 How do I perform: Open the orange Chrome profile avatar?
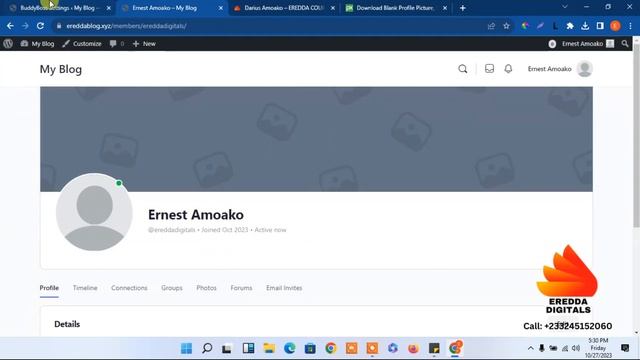tap(615, 26)
